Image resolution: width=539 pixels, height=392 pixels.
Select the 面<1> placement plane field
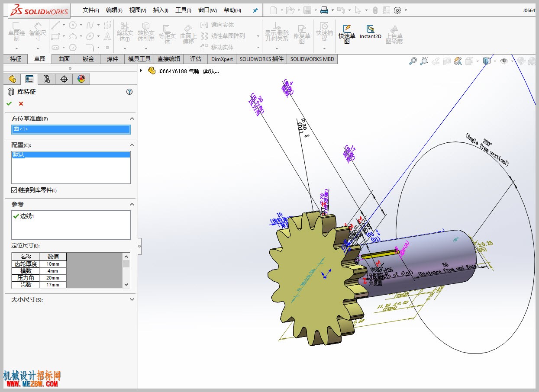tap(71, 129)
